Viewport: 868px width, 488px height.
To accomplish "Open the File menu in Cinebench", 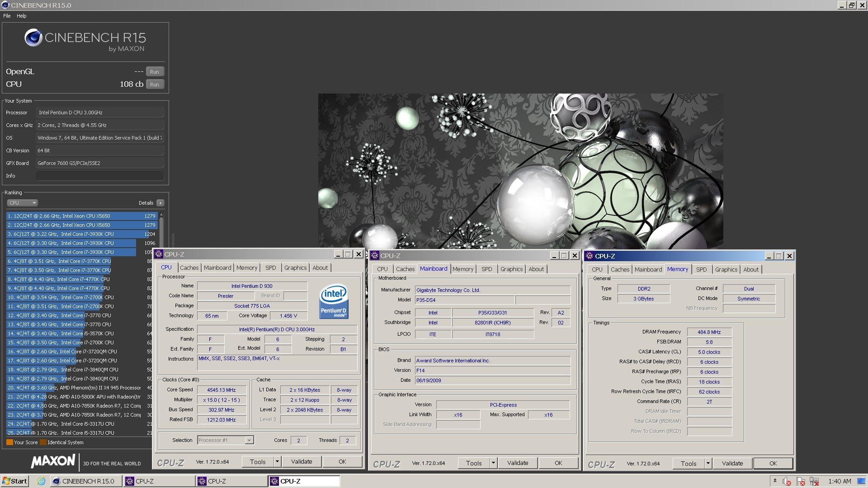I will 7,16.
